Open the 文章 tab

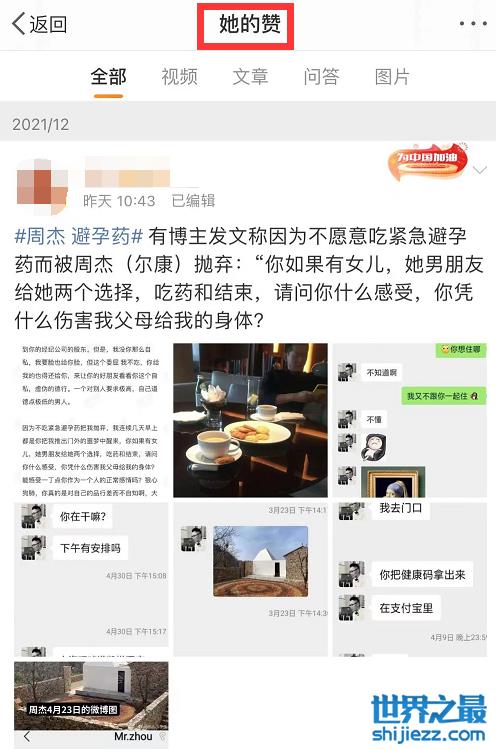(x=250, y=76)
